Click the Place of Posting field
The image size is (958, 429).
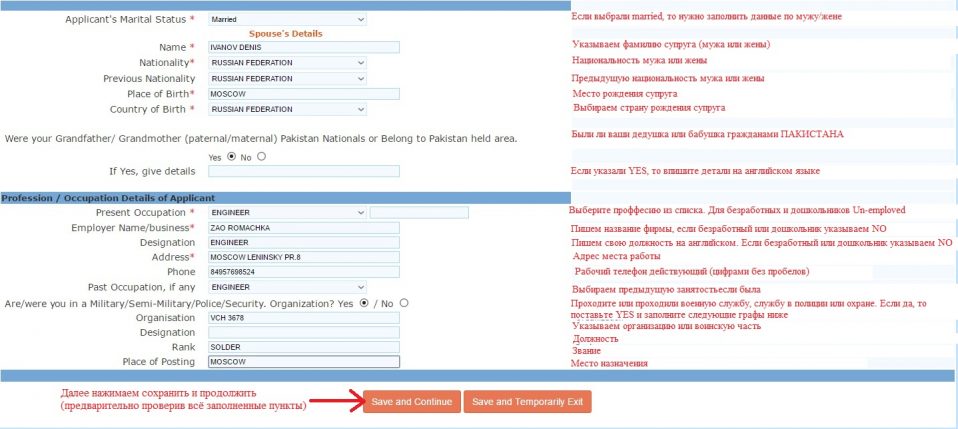point(304,362)
